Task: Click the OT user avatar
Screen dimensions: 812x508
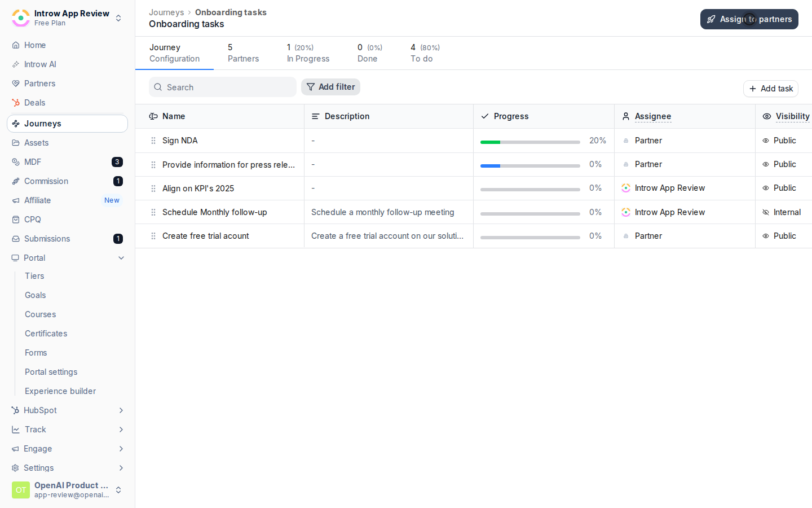Action: 21,490
